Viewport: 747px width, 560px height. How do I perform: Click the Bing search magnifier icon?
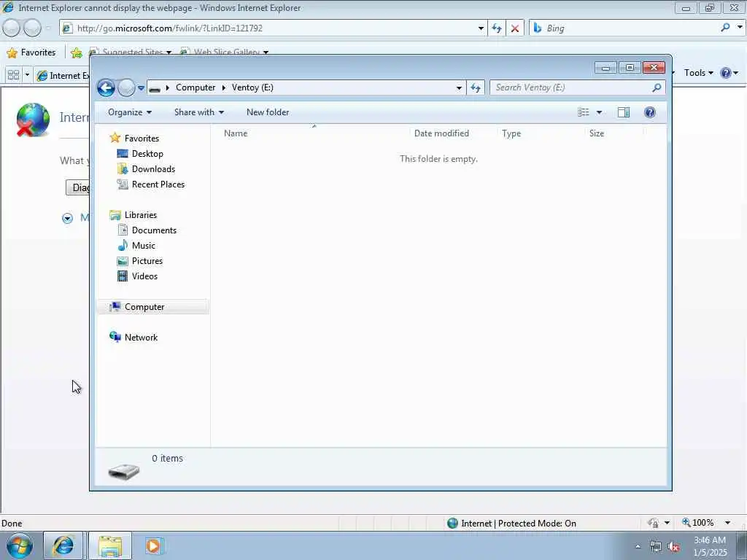(725, 28)
